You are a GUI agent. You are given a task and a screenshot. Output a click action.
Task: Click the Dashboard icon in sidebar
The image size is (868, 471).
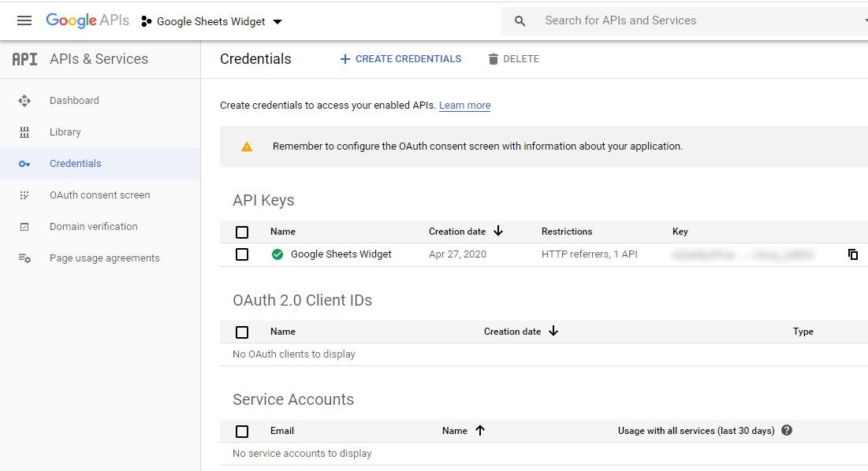pos(24,101)
